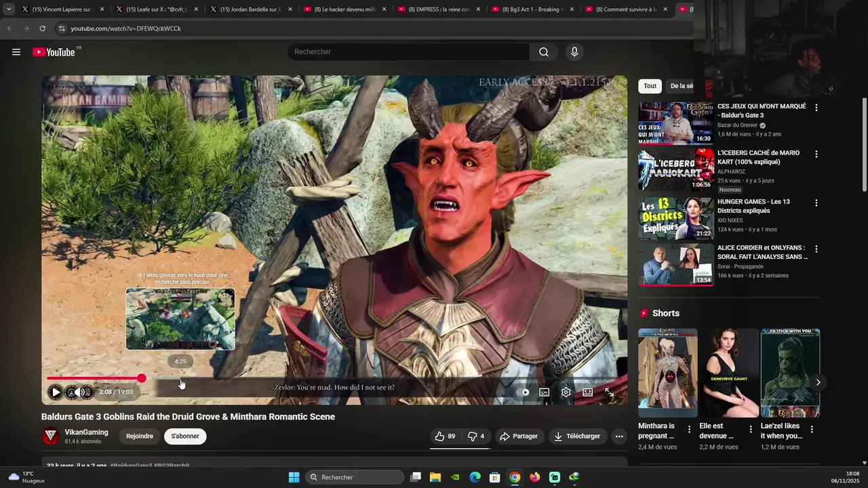Mute the video volume speaker icon

[x=80, y=392]
